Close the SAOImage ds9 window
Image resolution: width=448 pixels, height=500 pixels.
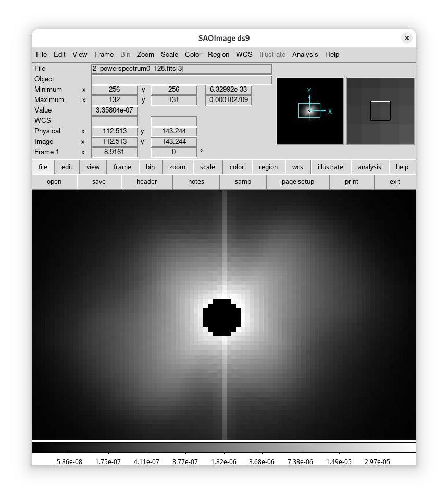pos(406,38)
